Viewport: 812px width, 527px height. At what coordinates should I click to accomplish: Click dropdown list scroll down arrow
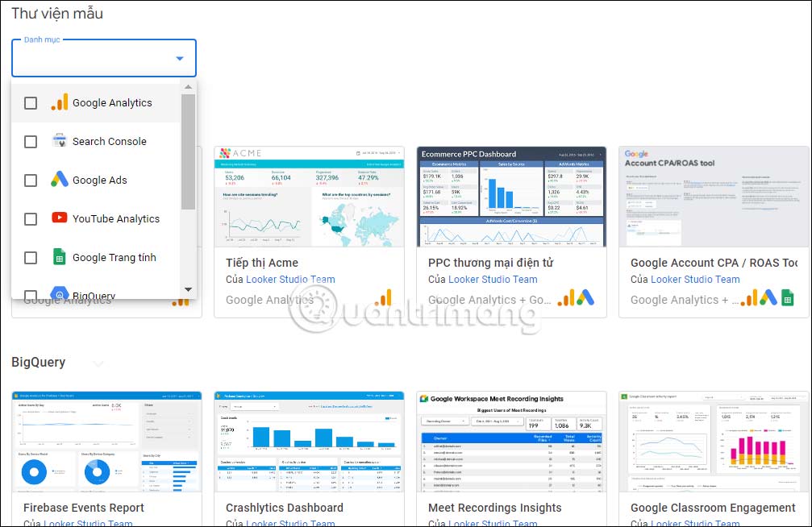pyautogui.click(x=189, y=290)
